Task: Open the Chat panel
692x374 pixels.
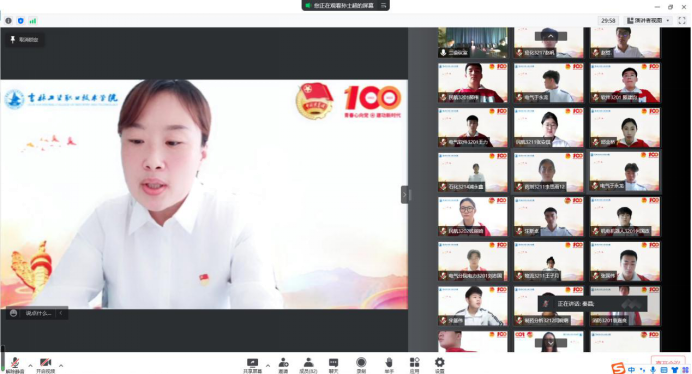Action: point(333,365)
